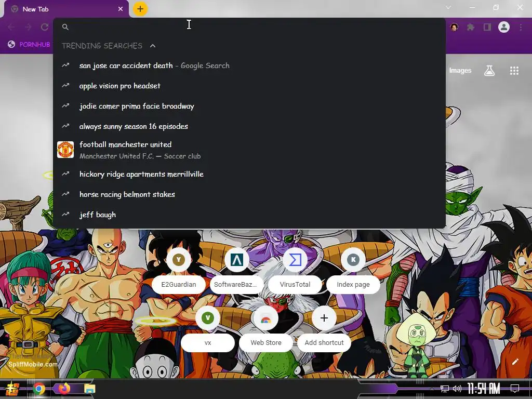This screenshot has width=532, height=399.
Task: Select 'apple vision pro headset' suggestion
Action: coord(249,86)
